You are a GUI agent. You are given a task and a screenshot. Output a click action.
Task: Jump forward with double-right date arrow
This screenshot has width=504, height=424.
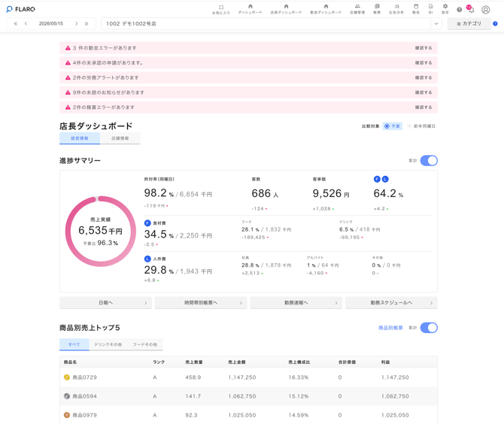tap(87, 23)
